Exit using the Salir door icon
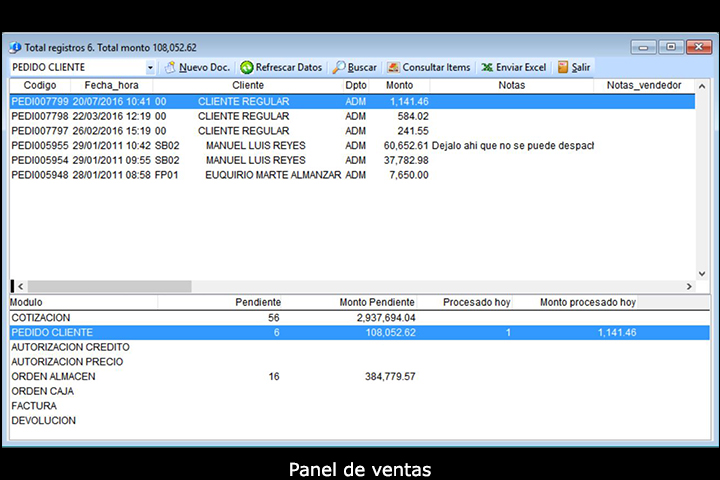 point(563,67)
